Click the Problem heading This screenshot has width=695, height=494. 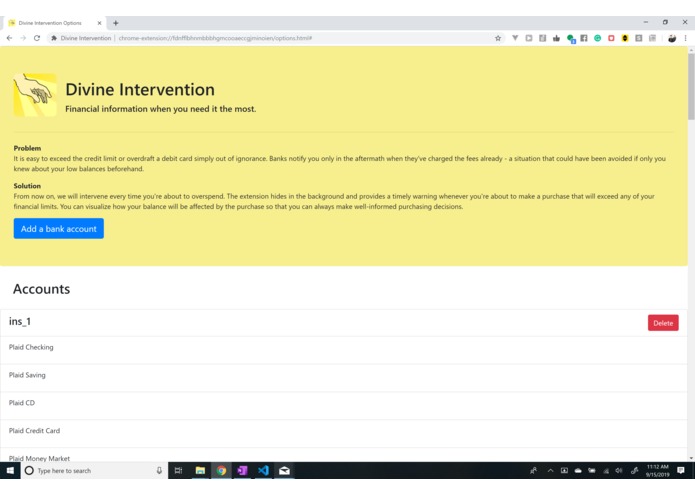27,148
